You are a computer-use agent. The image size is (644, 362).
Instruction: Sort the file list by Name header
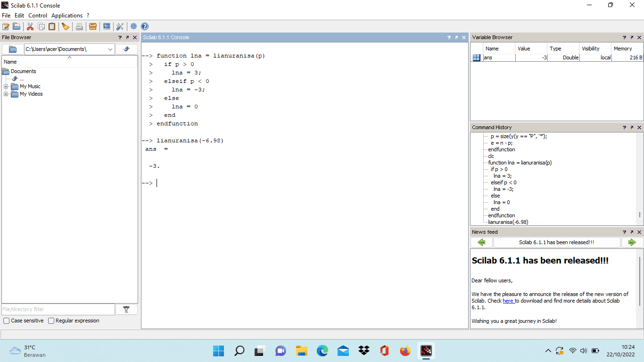pyautogui.click(x=70, y=61)
